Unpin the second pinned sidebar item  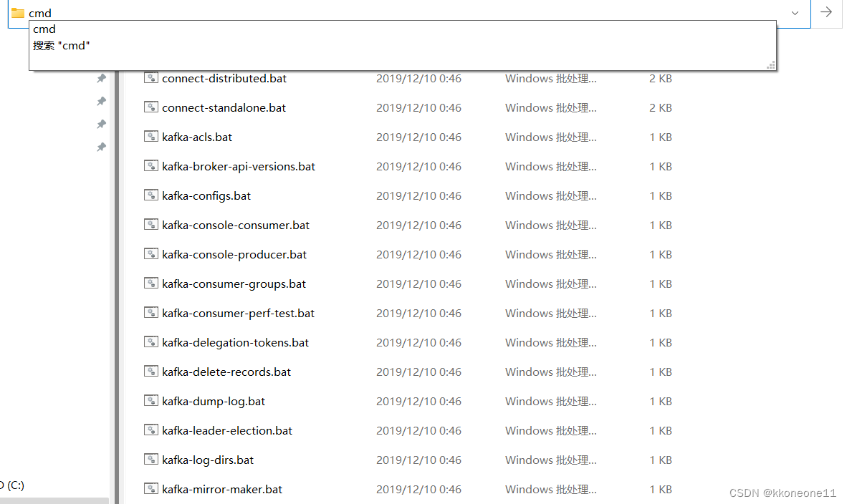coord(101,101)
